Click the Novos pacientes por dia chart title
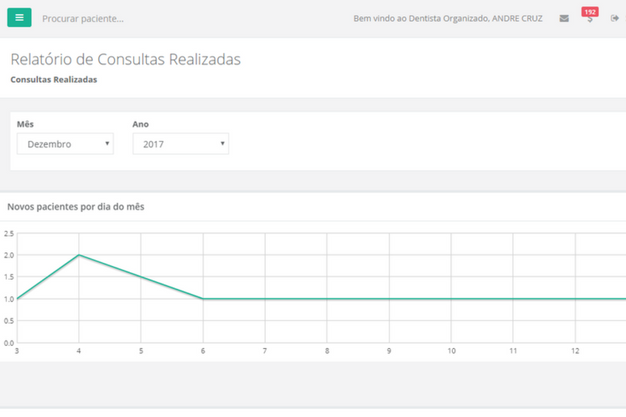Image resolution: width=626 pixels, height=417 pixels. pyautogui.click(x=76, y=206)
